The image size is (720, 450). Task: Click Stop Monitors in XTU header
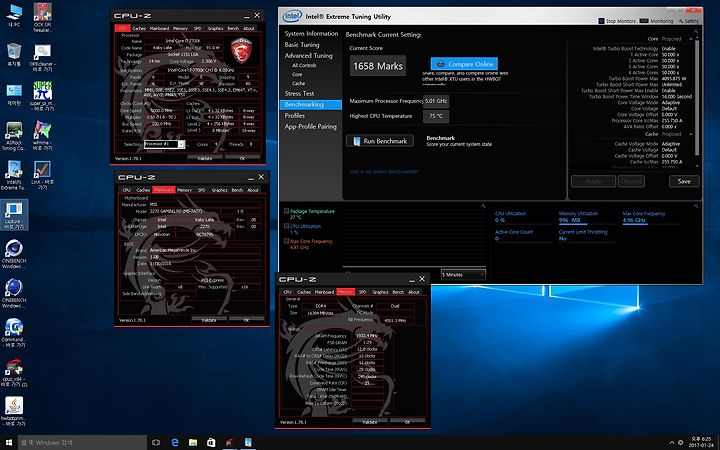617,21
